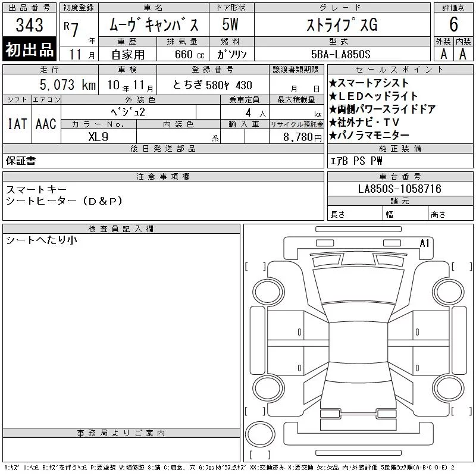Click seating capacity 4人

pos(256,113)
